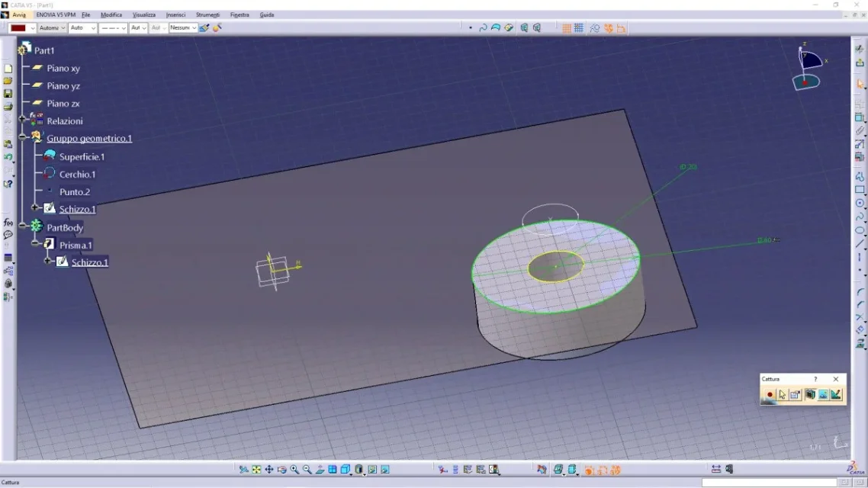
Task: Select Piano yz in the tree
Action: point(63,86)
